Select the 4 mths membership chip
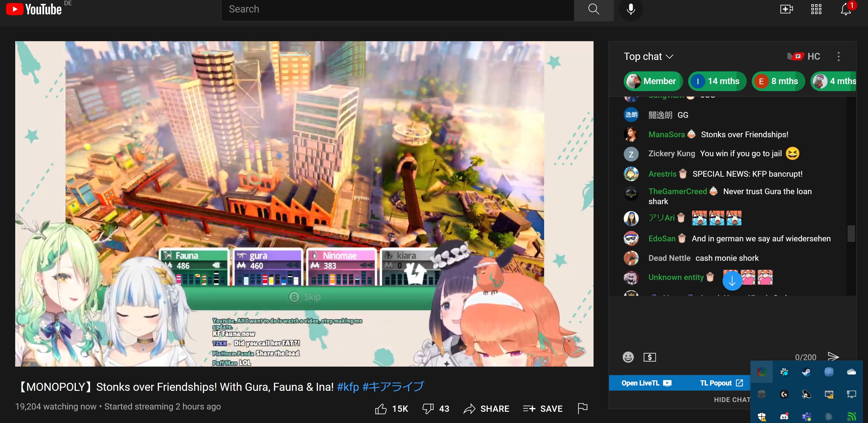 pyautogui.click(x=834, y=81)
